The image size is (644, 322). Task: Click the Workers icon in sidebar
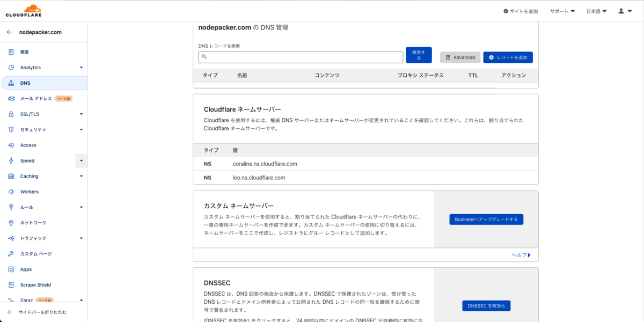(11, 192)
